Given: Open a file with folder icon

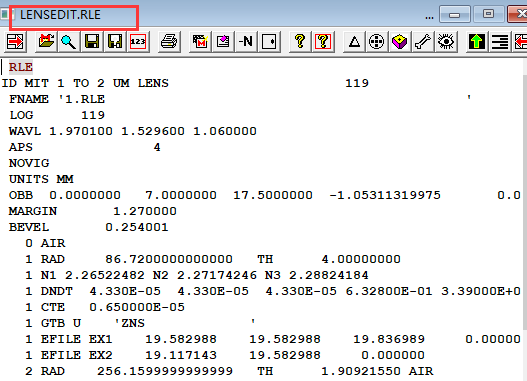Looking at the screenshot, I should pos(46,42).
